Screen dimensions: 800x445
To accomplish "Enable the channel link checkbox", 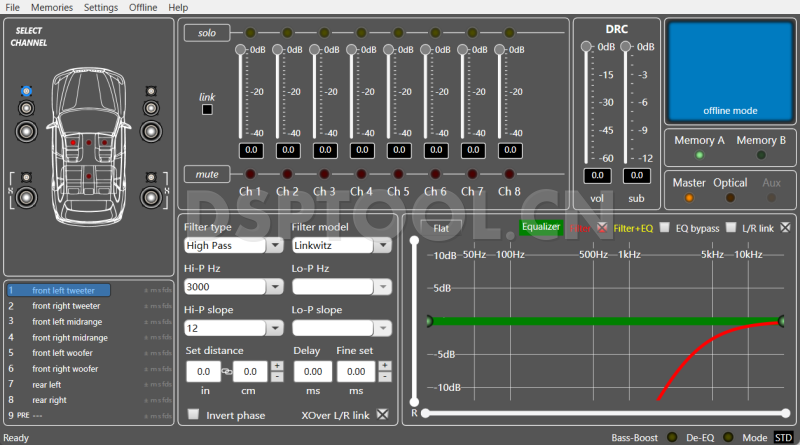I will tap(207, 110).
